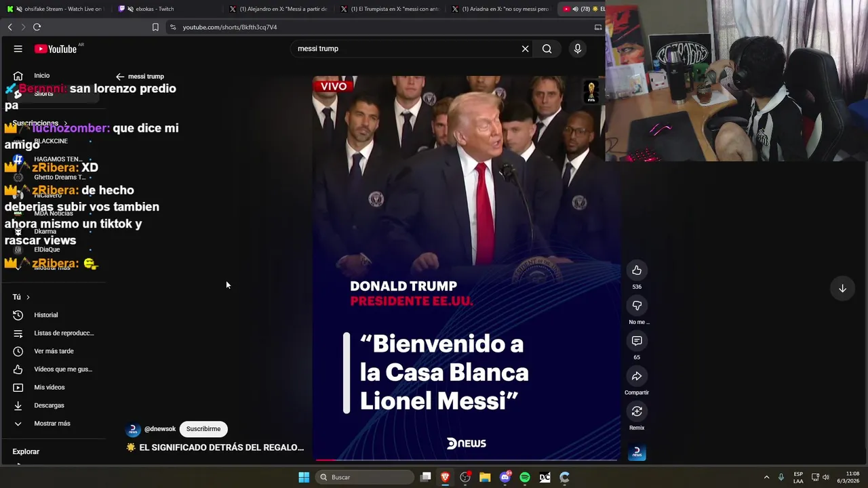Go to next short with down arrow

[842, 288]
